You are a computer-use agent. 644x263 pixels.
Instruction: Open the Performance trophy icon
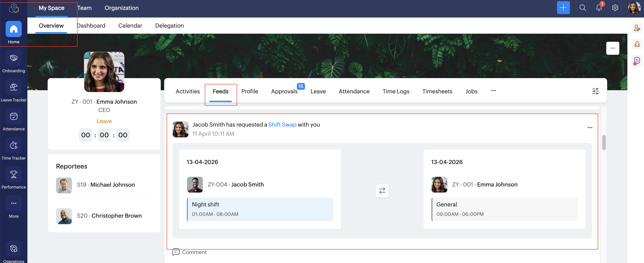[x=13, y=174]
